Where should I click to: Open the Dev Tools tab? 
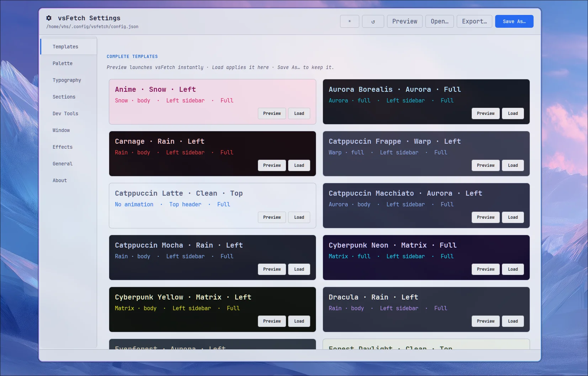(x=69, y=113)
